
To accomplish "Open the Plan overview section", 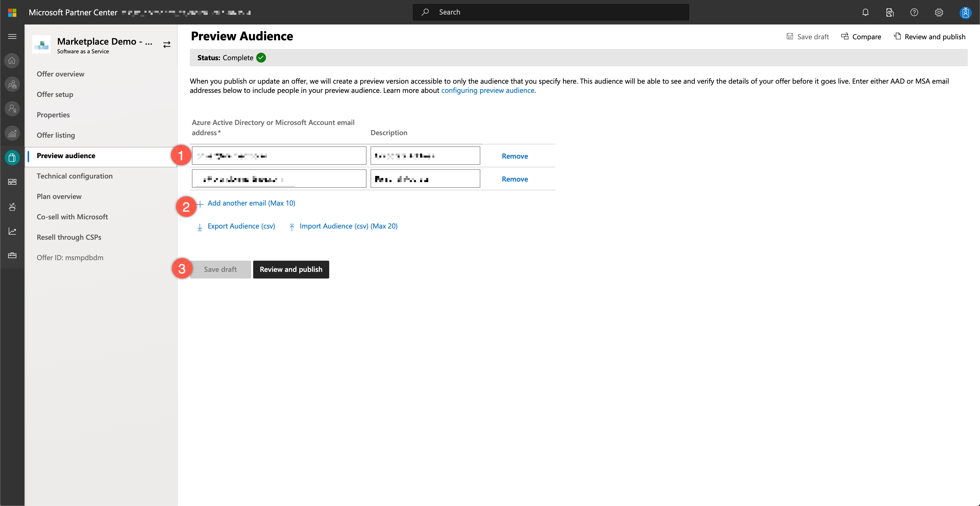I will coord(59,196).
